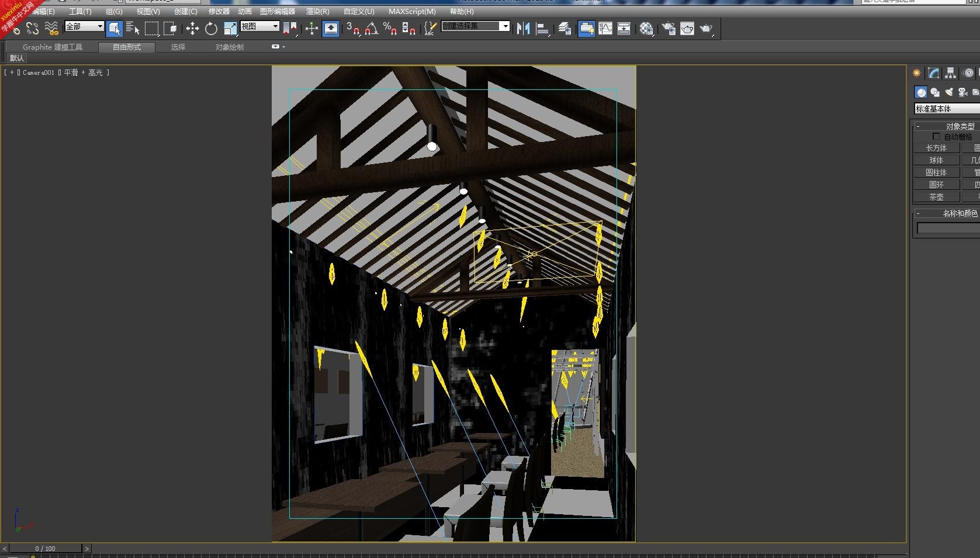Click the 球体 button
Viewport: 980px width, 558px height.
pyautogui.click(x=936, y=160)
